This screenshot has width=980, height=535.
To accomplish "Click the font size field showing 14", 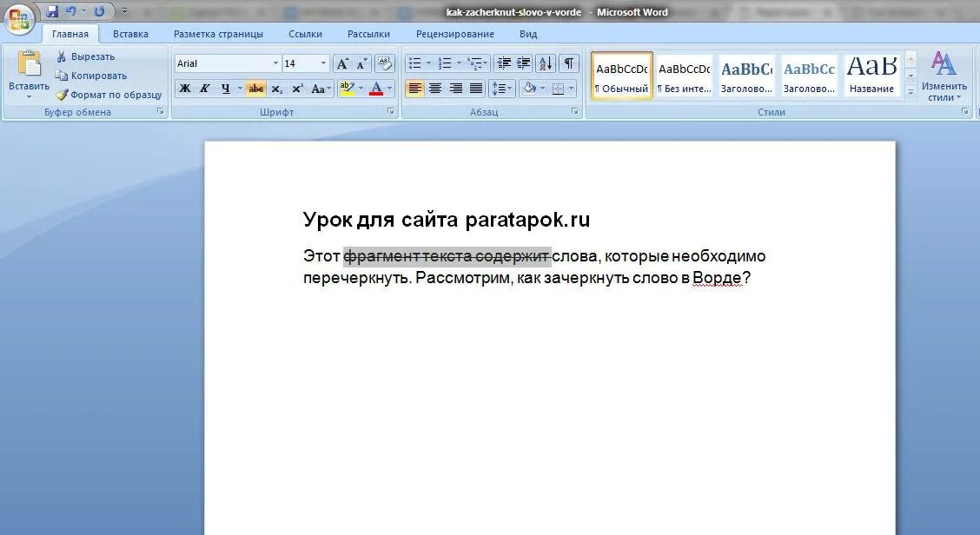I will [x=300, y=63].
